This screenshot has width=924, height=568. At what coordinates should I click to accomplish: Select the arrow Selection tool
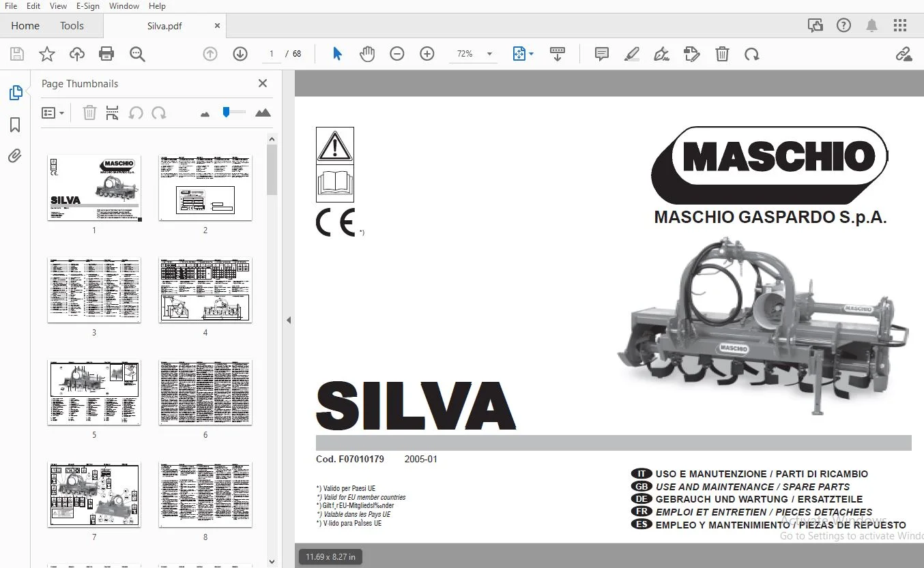pyautogui.click(x=337, y=54)
